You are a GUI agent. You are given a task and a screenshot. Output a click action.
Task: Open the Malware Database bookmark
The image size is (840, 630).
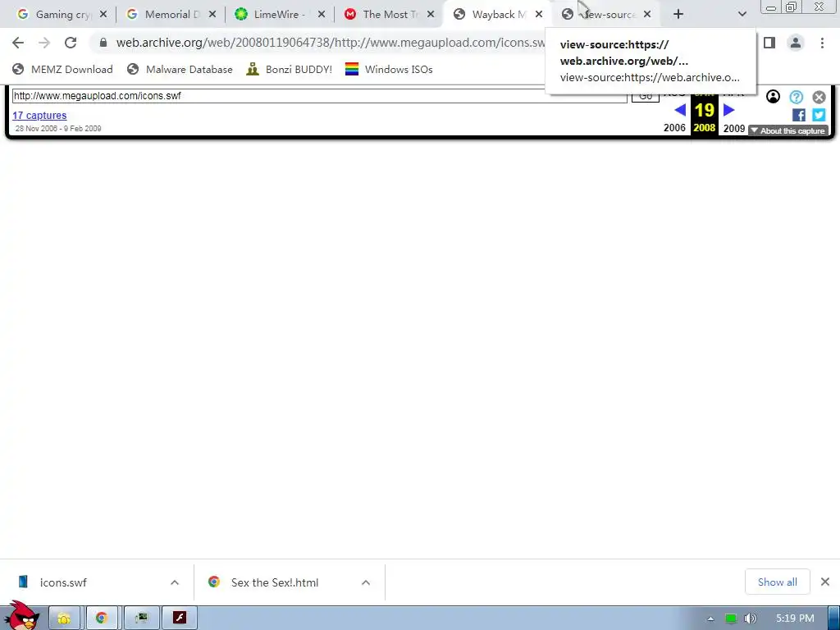click(180, 69)
